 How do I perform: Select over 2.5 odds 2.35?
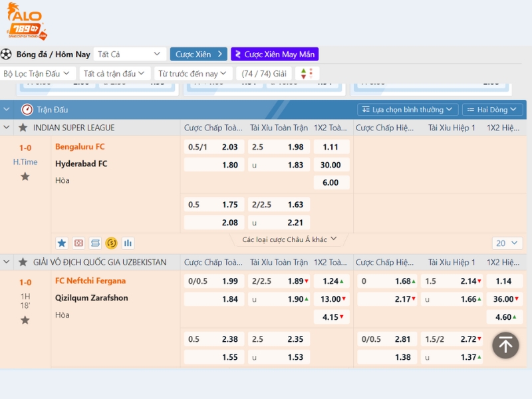279,339
